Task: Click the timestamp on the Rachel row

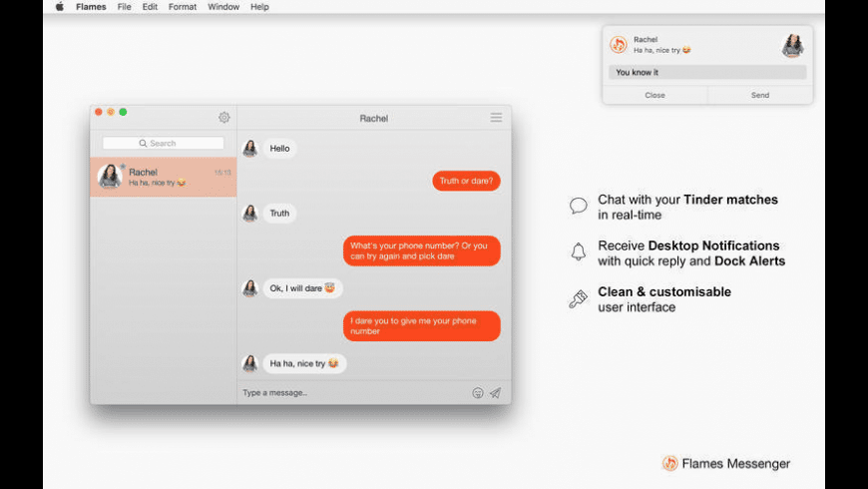Action: tap(222, 173)
